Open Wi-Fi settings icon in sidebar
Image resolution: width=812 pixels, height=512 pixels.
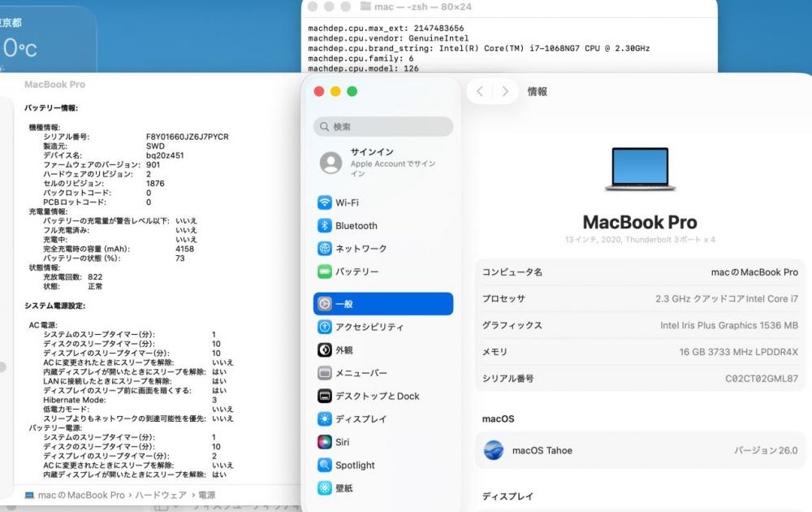(325, 202)
